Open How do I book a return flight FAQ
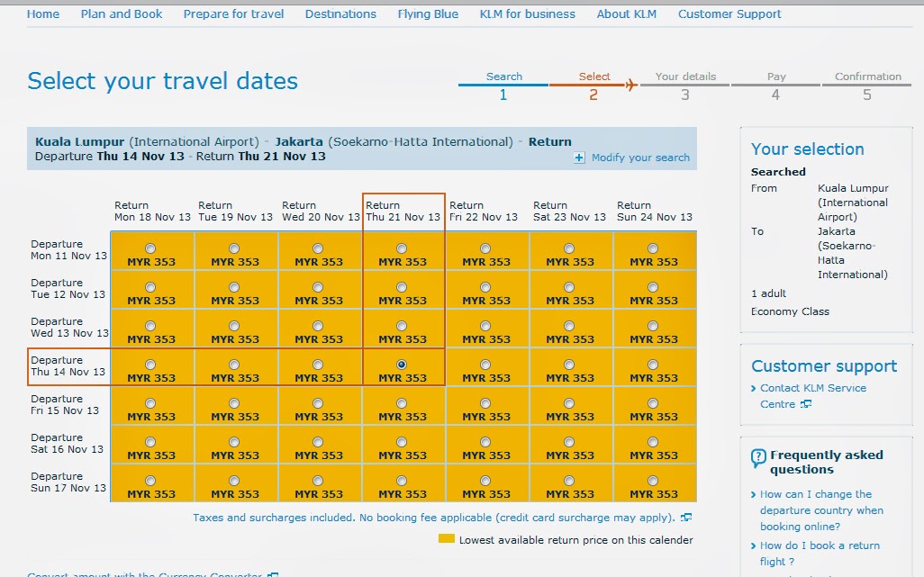Screen dimensions: 924x577 click(x=820, y=554)
